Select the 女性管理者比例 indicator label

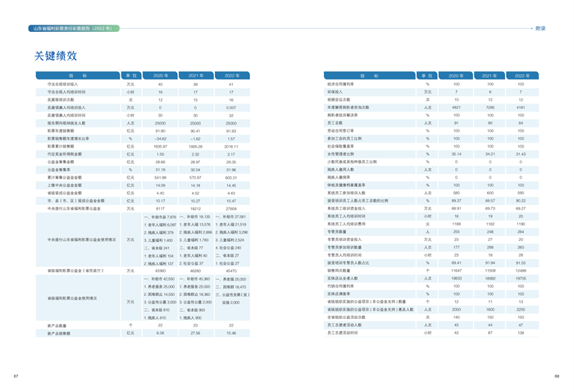click(x=339, y=153)
